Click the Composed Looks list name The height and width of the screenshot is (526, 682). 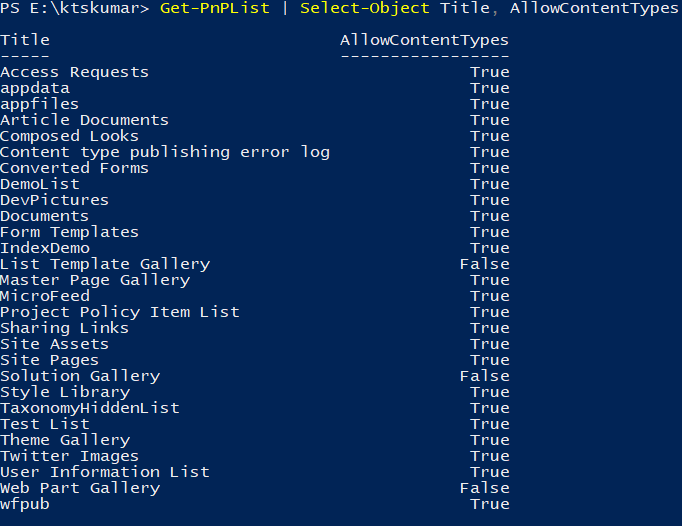point(69,137)
